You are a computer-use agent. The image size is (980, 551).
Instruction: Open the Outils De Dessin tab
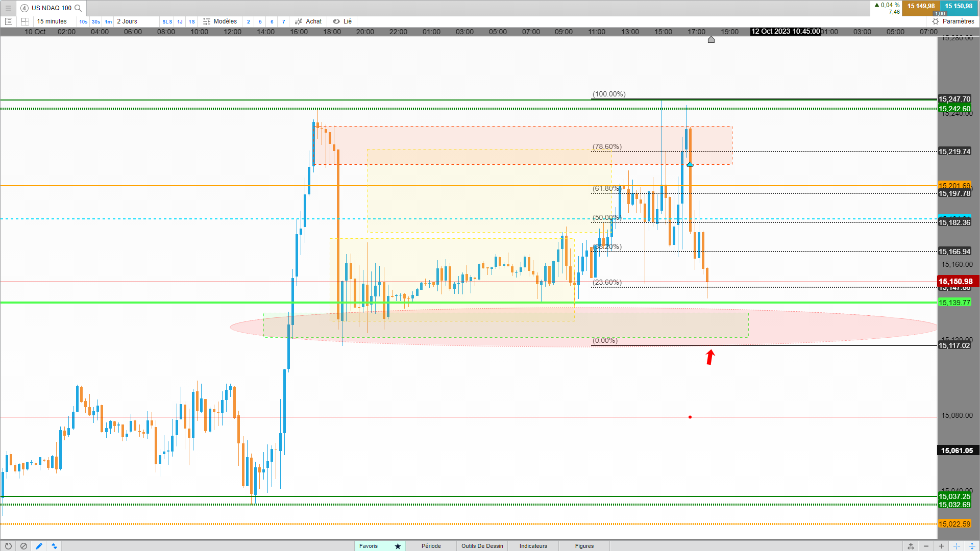coord(482,546)
